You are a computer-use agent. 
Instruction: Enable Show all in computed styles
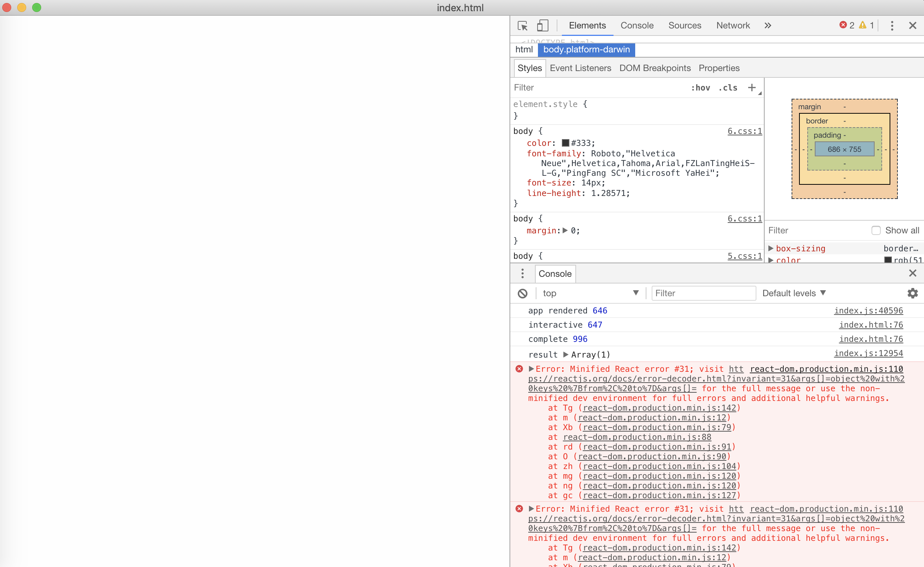tap(876, 230)
